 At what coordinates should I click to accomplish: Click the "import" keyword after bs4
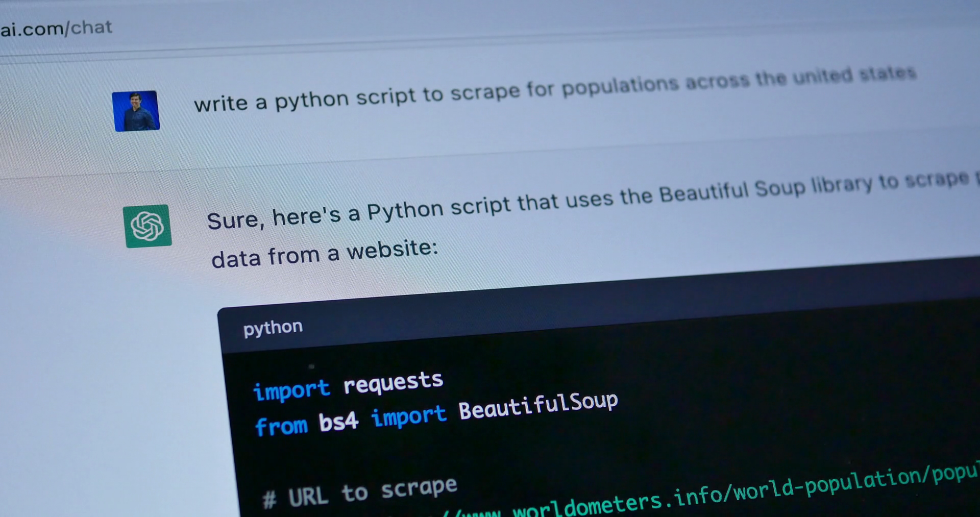(408, 416)
